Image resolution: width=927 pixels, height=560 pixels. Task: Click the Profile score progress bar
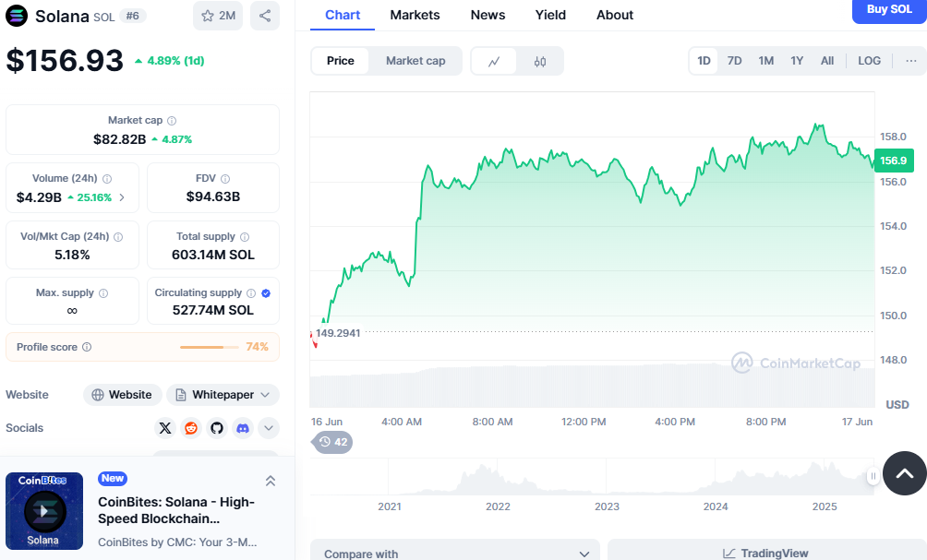(x=209, y=347)
